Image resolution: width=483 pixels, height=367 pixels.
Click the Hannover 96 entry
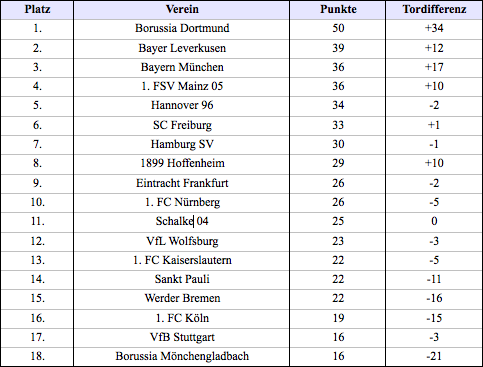coord(182,105)
